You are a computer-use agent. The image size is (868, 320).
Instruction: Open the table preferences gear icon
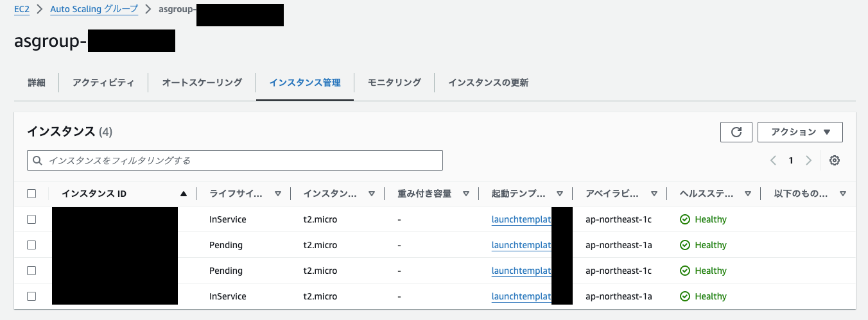[x=835, y=160]
